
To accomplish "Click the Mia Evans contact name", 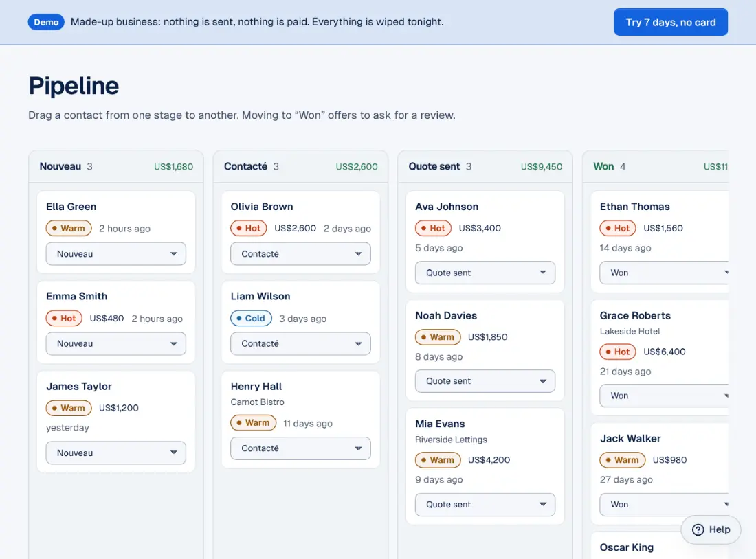I will click(440, 424).
